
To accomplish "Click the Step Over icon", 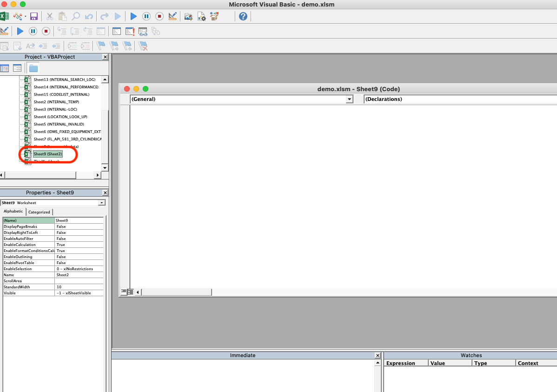I will coord(75,31).
